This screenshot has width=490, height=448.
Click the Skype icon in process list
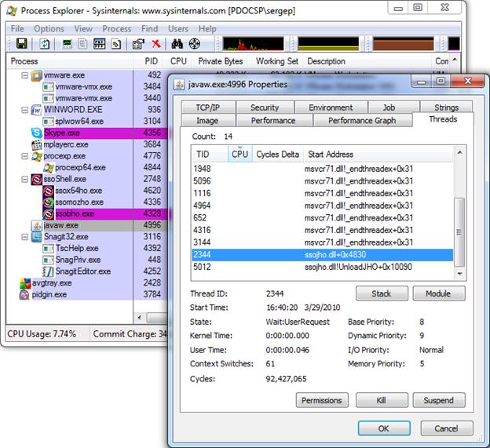tap(37, 133)
